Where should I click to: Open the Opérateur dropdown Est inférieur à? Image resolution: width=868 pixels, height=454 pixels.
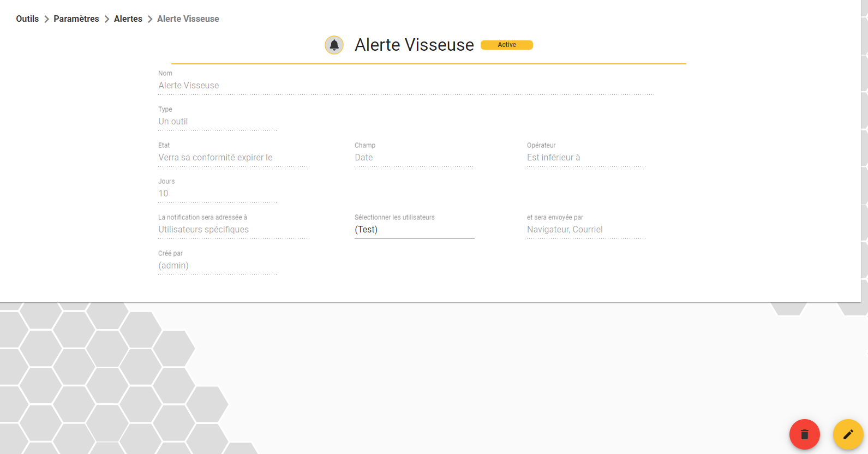click(586, 158)
